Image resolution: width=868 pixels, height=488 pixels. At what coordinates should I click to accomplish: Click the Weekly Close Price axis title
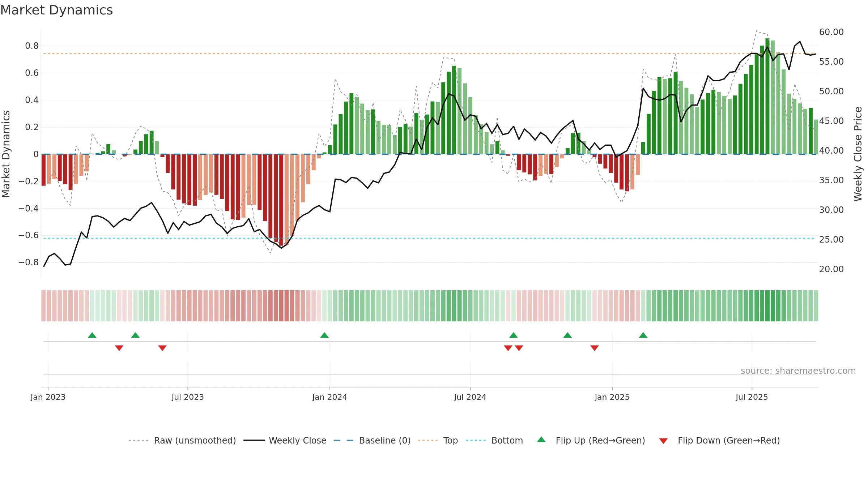[858, 154]
